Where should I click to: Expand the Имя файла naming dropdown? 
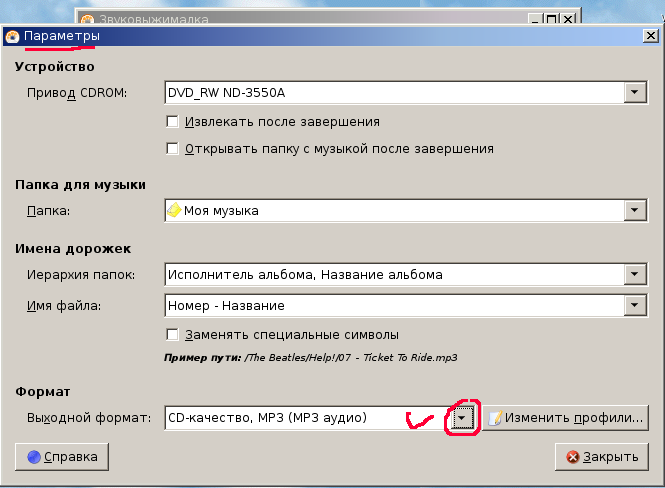[634, 305]
